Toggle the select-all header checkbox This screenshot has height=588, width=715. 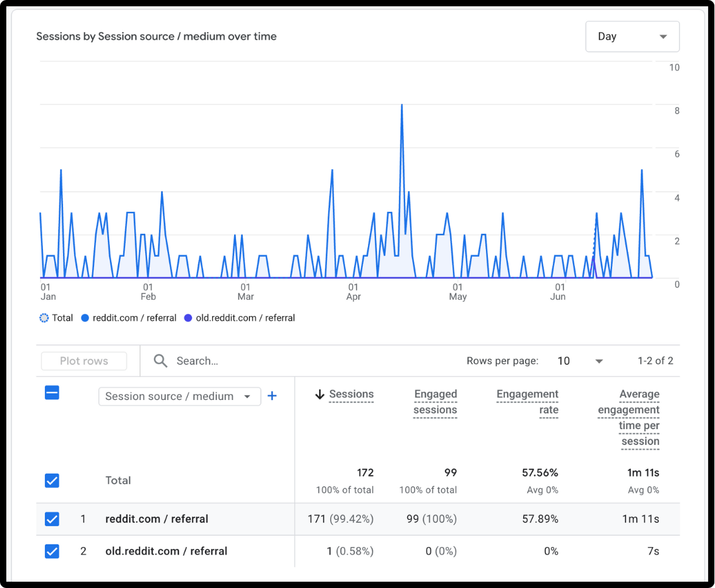point(52,393)
